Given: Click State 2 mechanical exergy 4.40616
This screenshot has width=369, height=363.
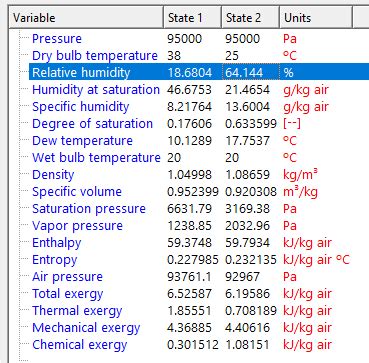Looking at the screenshot, I should coord(247,328).
